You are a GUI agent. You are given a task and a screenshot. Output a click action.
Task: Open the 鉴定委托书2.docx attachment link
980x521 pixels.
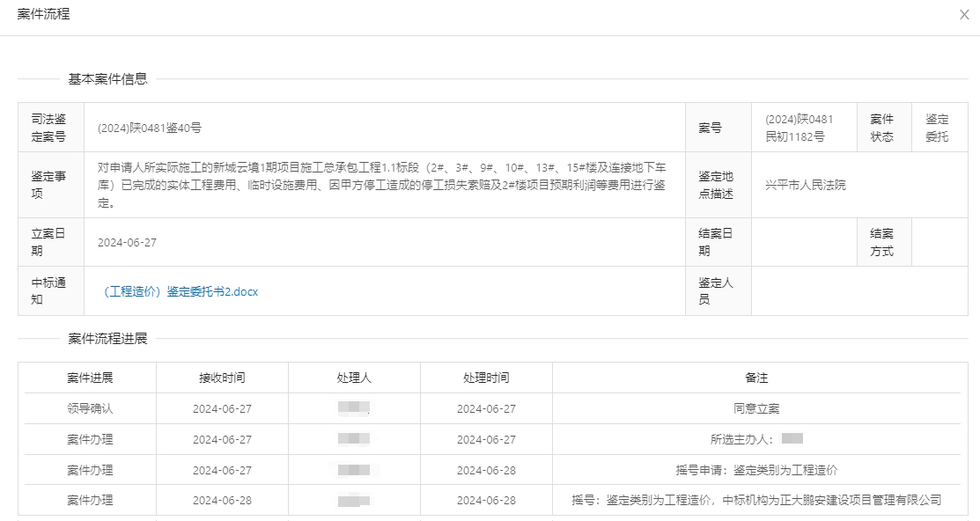click(x=181, y=291)
